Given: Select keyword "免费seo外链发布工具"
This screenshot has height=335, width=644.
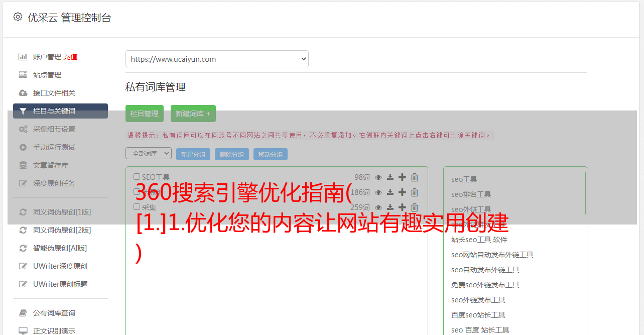Looking at the screenshot, I should pos(485,285).
